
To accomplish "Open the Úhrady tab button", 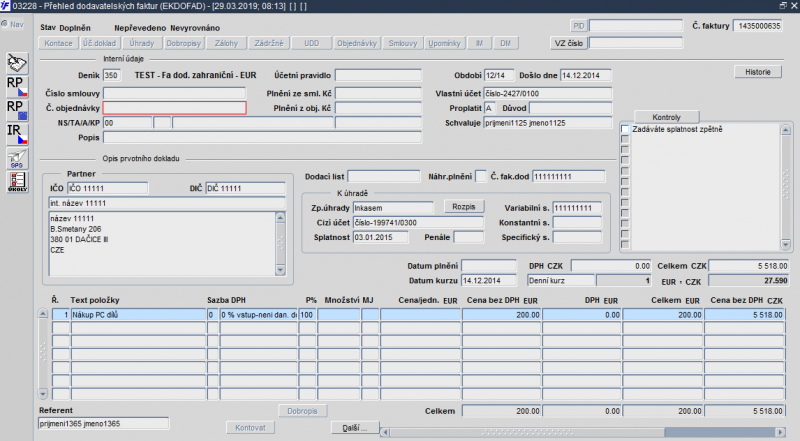I will (142, 43).
